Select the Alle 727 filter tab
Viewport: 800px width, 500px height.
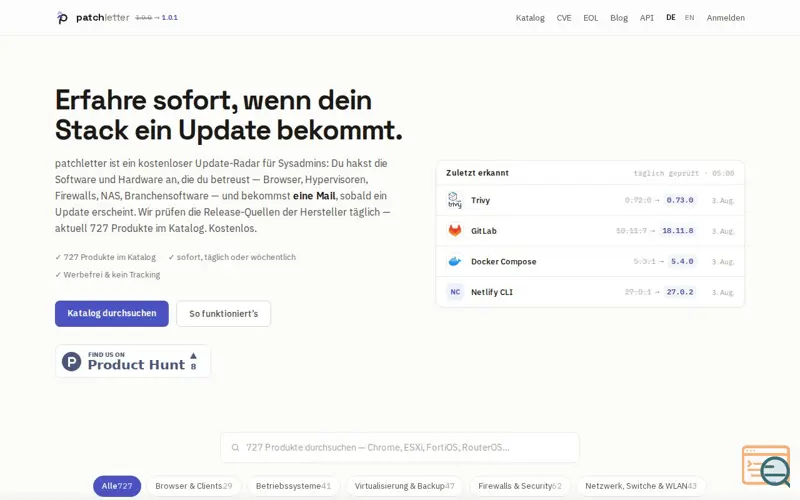[x=117, y=486]
